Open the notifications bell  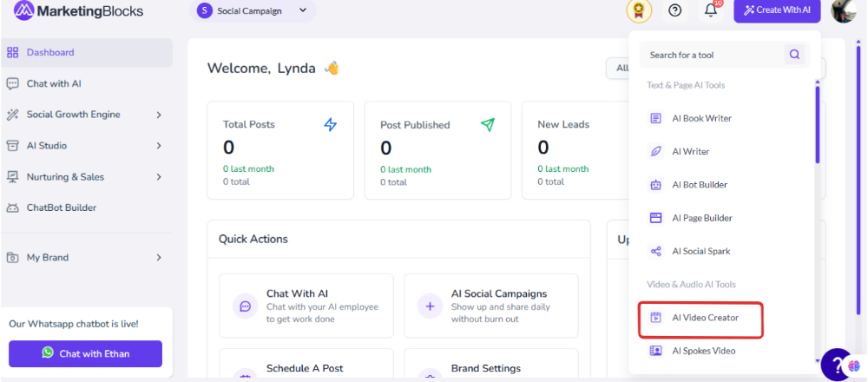[711, 10]
